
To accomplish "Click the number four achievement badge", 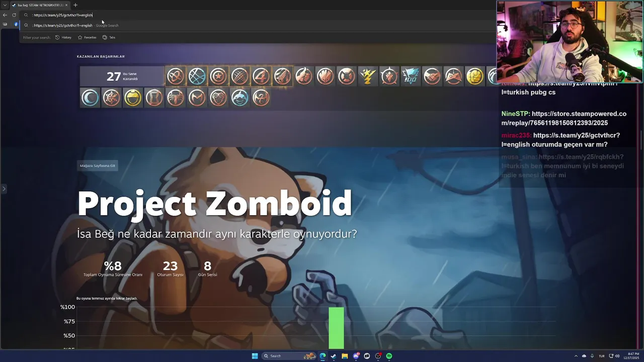I will (261, 76).
